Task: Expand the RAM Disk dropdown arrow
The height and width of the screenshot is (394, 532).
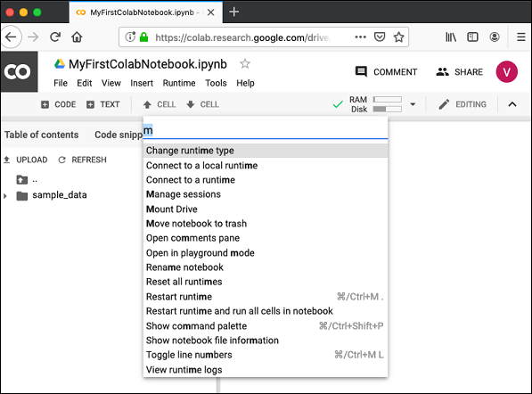Action: pyautogui.click(x=413, y=104)
